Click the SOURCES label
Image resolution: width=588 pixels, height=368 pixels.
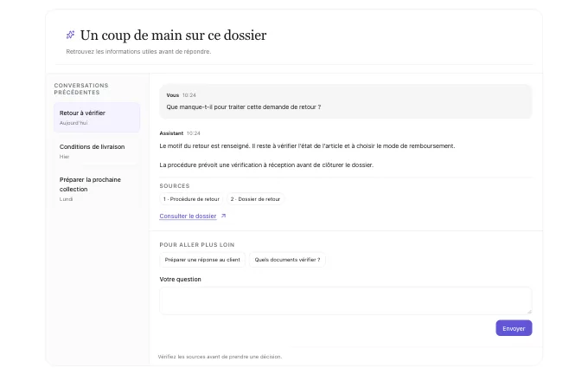(x=175, y=186)
